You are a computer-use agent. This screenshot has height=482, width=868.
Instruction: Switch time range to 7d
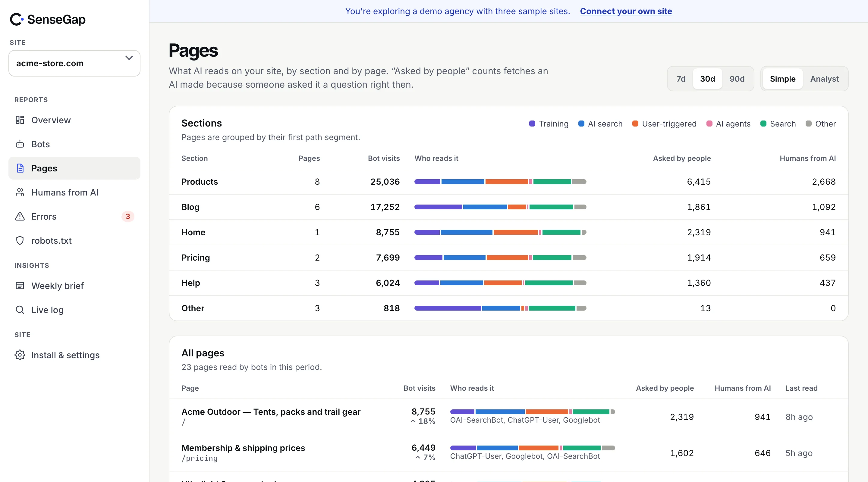pos(681,79)
